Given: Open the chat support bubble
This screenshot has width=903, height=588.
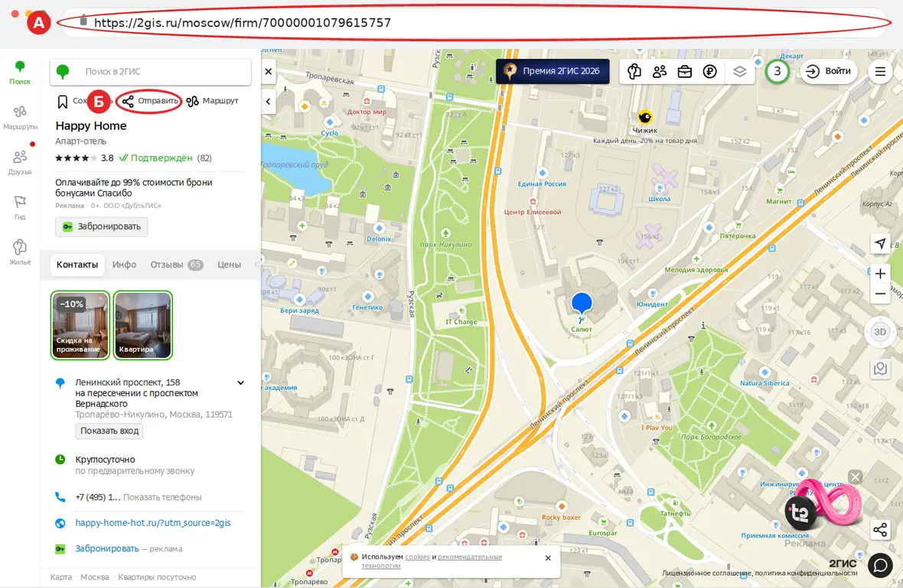Looking at the screenshot, I should [x=880, y=566].
